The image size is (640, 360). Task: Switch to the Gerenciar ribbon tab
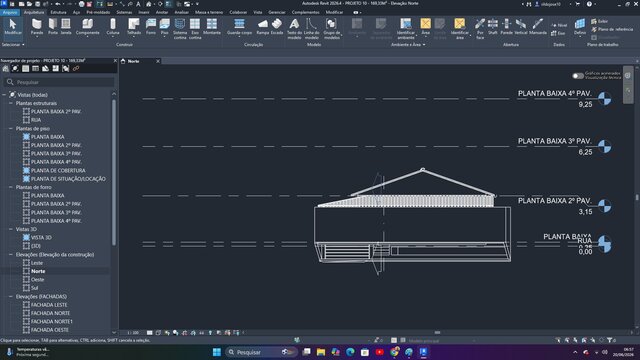tap(277, 12)
